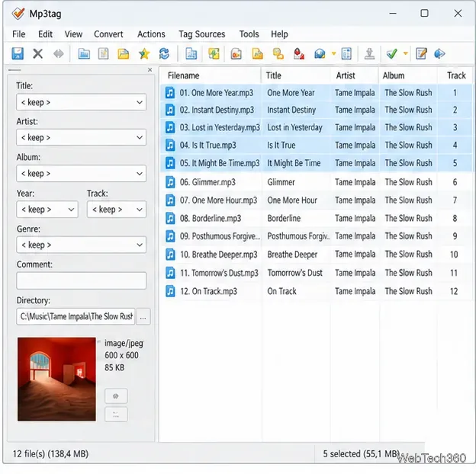Click the music file icon for '01. One More Year.mp3'

pos(170,92)
